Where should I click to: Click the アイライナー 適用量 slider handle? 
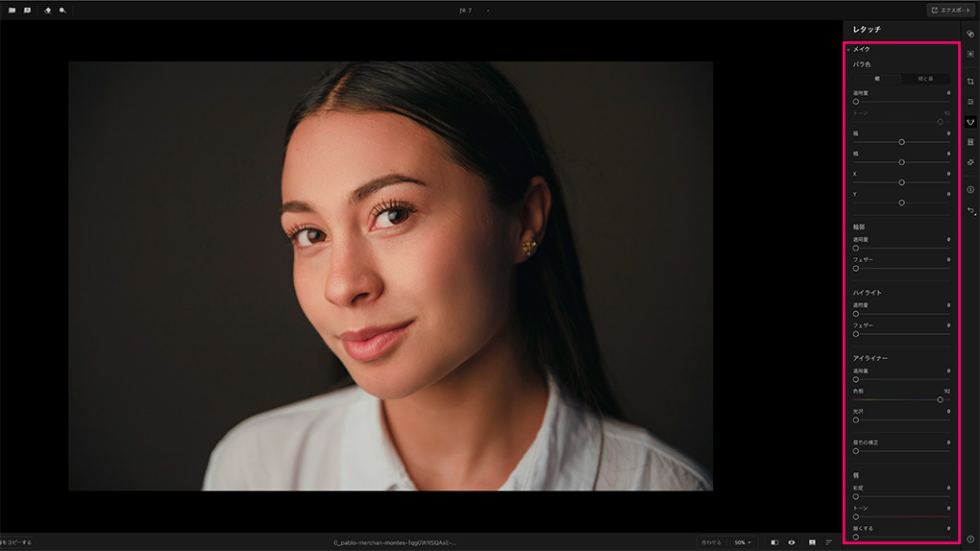pos(856,380)
